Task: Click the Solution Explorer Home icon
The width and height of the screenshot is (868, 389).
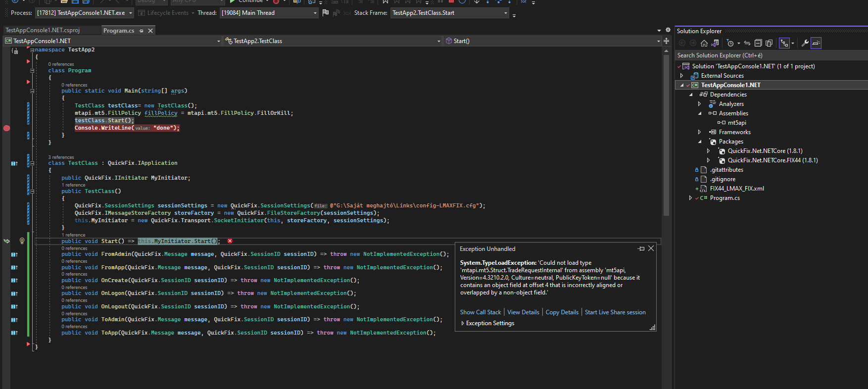Action: 704,43
